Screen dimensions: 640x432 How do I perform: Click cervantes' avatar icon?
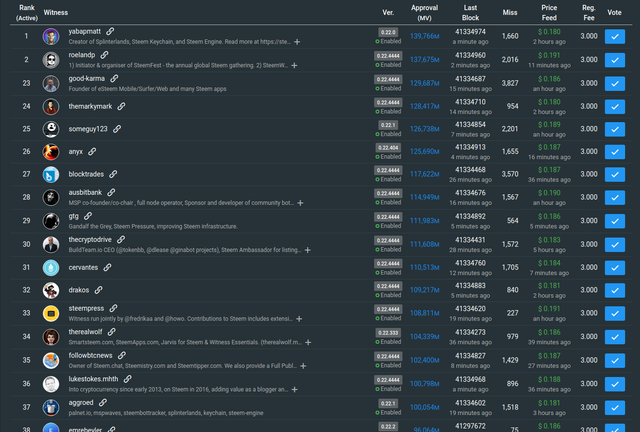point(51,268)
